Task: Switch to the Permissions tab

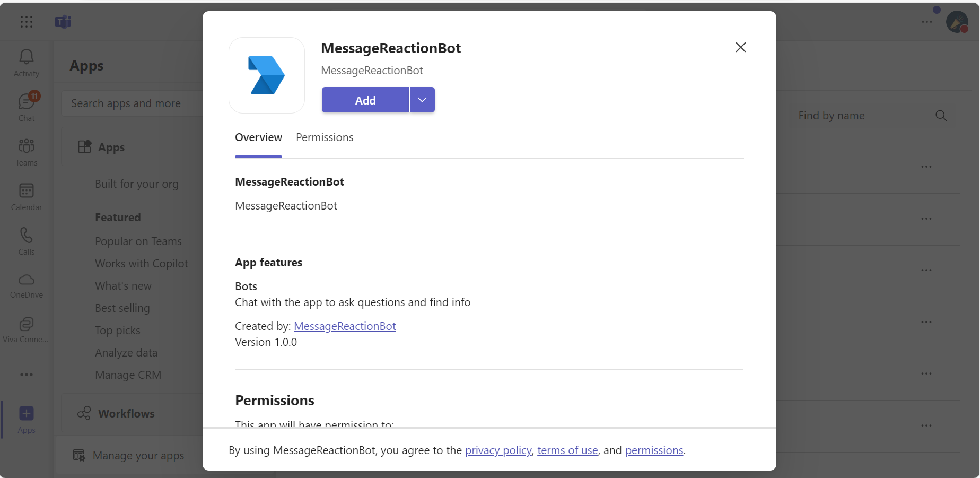Action: pyautogui.click(x=325, y=137)
